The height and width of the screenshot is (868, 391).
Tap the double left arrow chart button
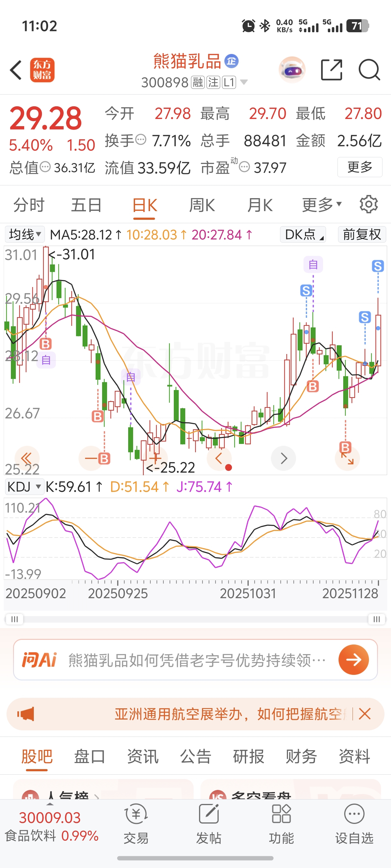pos(27,458)
